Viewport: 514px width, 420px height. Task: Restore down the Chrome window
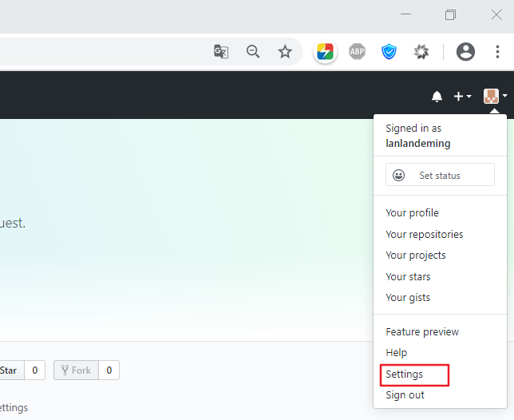(450, 14)
